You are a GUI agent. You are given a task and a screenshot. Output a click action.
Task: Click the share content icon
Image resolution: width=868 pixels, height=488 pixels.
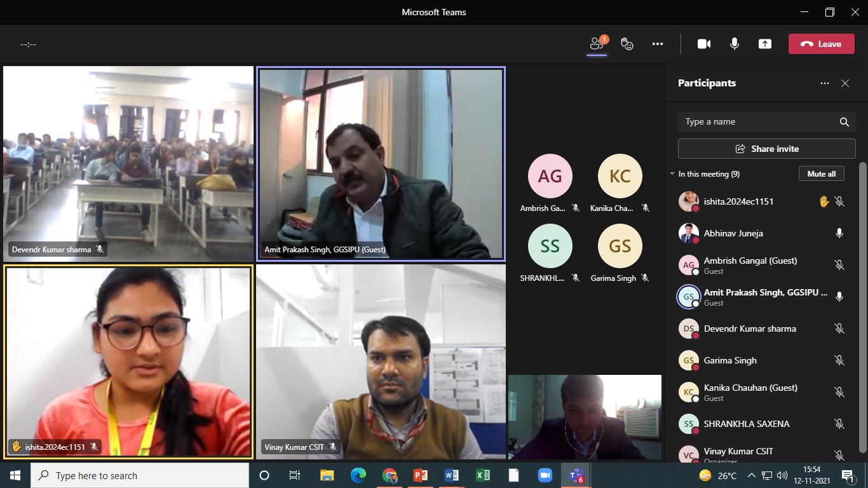coord(765,44)
